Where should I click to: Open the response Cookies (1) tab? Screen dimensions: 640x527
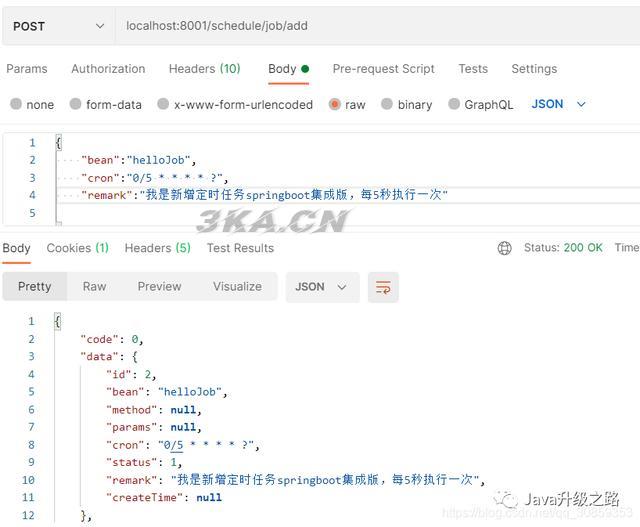click(78, 248)
